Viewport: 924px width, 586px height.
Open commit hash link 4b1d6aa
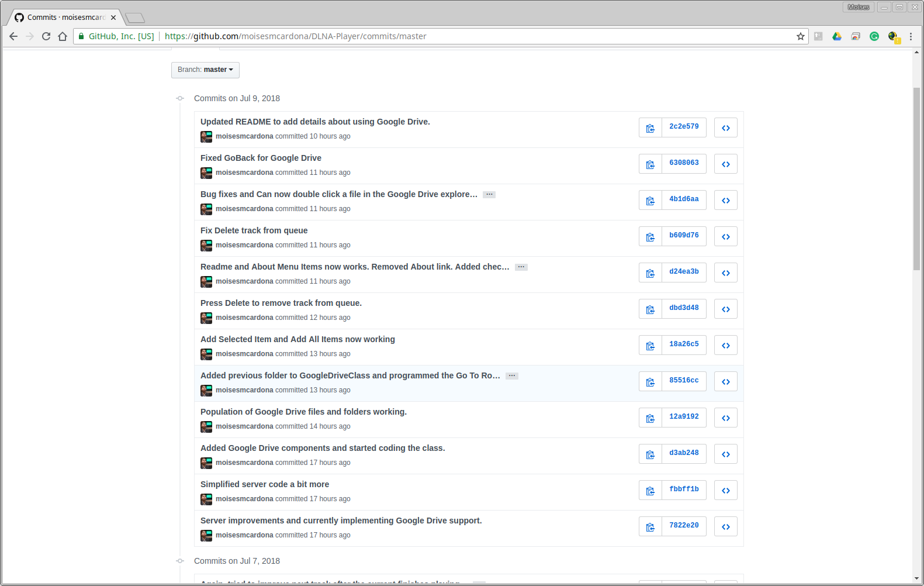pos(684,199)
